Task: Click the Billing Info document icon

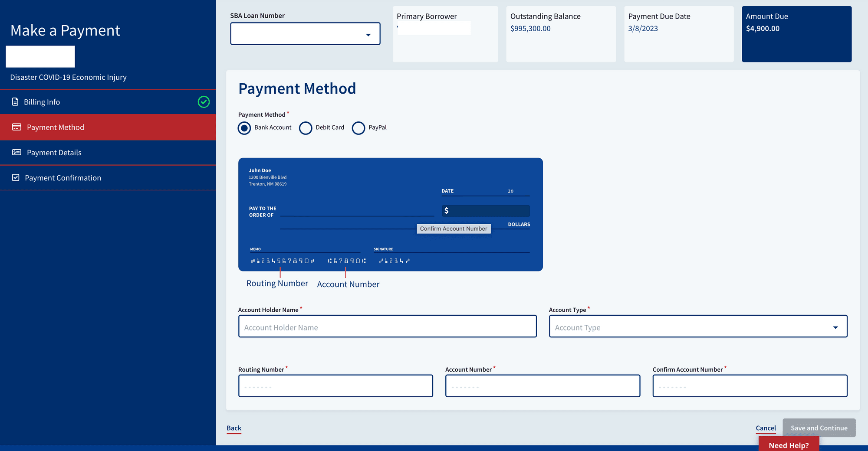Action: pos(15,102)
